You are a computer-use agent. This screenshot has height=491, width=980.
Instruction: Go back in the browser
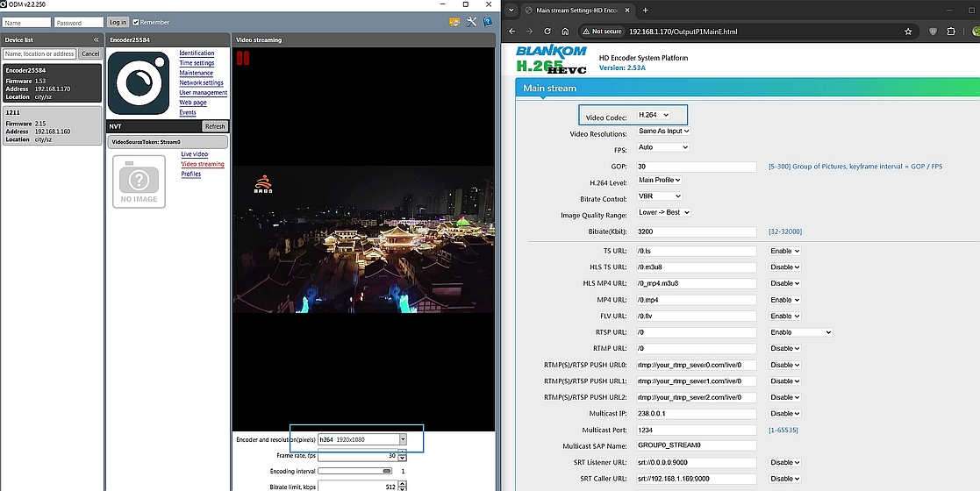[x=511, y=32]
